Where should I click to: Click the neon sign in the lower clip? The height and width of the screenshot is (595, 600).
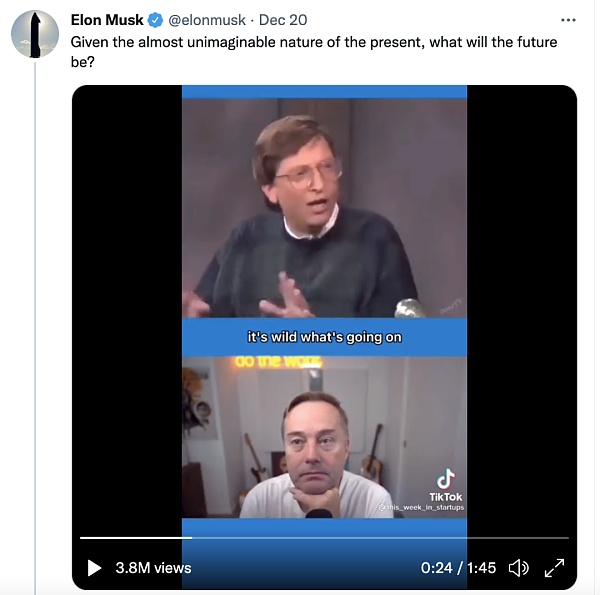point(279,362)
